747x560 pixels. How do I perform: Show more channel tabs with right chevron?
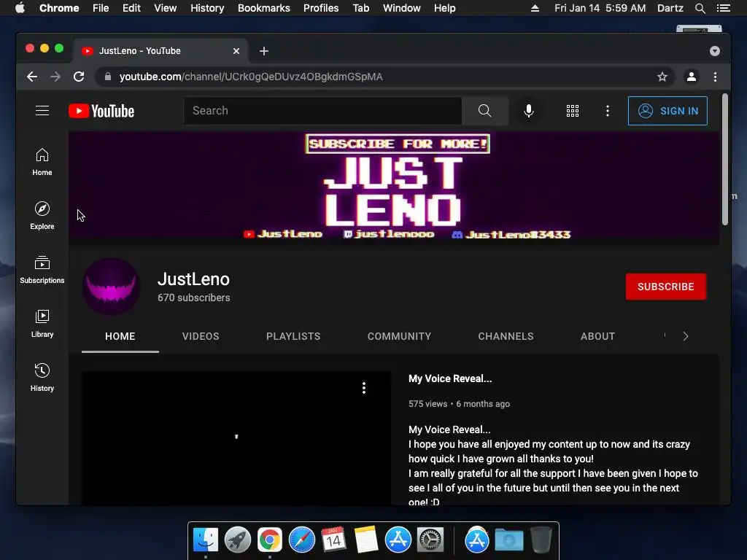click(686, 336)
